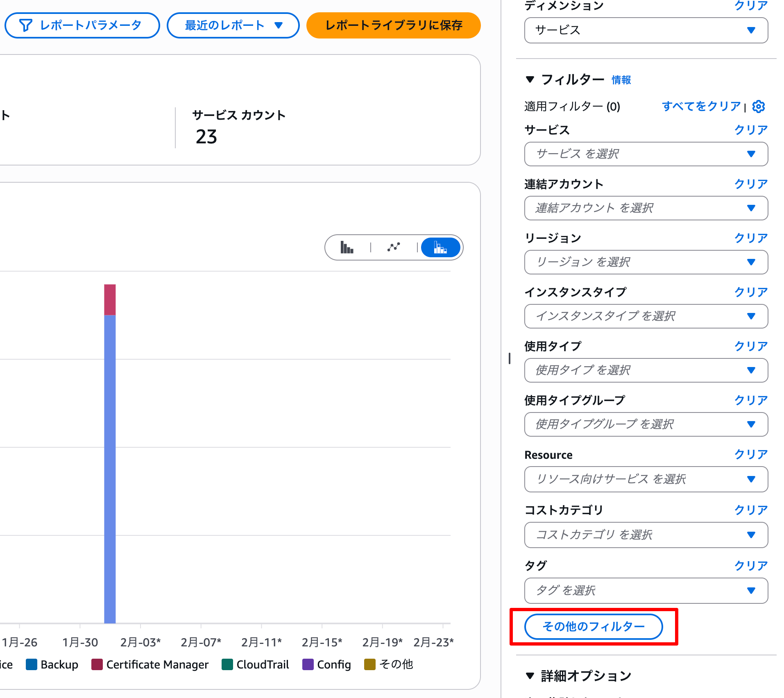
Task: Switch chart to bar graph view
Action: pos(347,247)
